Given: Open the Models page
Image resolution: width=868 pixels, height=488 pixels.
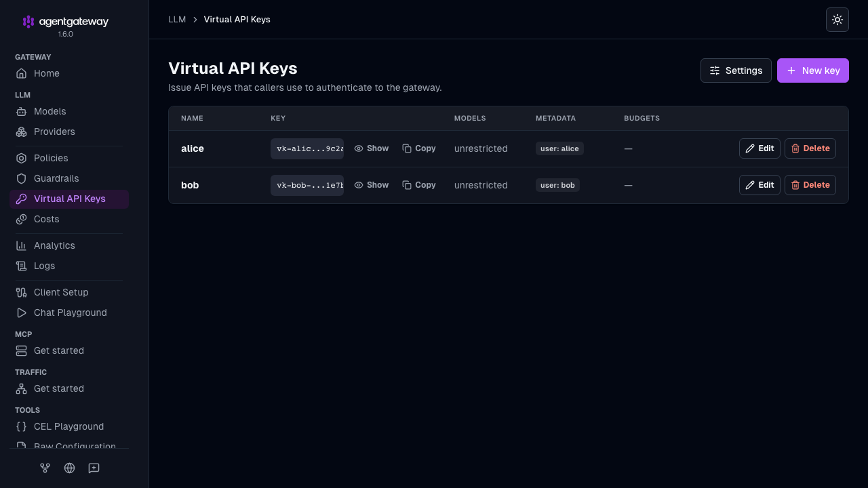Looking at the screenshot, I should point(69,111).
